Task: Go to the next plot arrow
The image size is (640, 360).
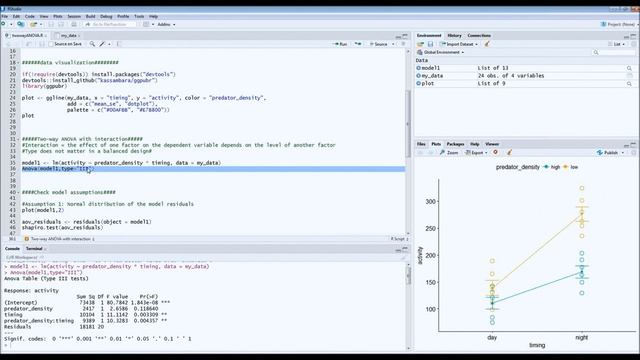Action: pyautogui.click(x=431, y=153)
